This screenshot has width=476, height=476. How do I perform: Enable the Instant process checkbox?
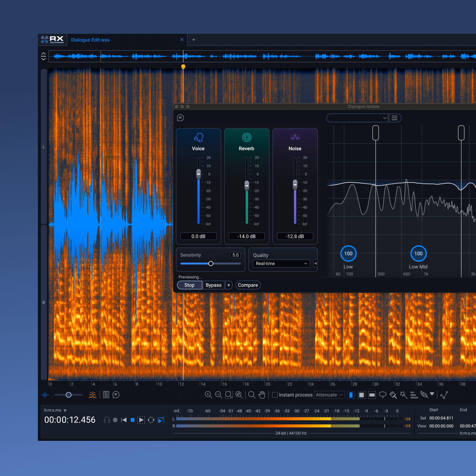tap(275, 395)
